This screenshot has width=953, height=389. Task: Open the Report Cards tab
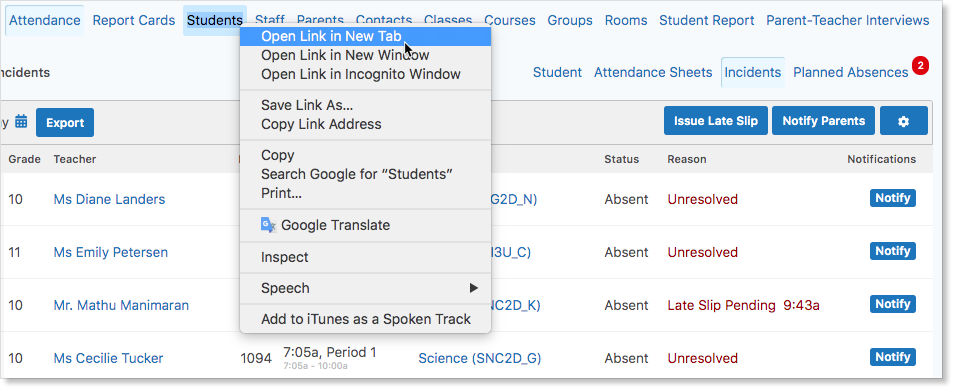[134, 20]
